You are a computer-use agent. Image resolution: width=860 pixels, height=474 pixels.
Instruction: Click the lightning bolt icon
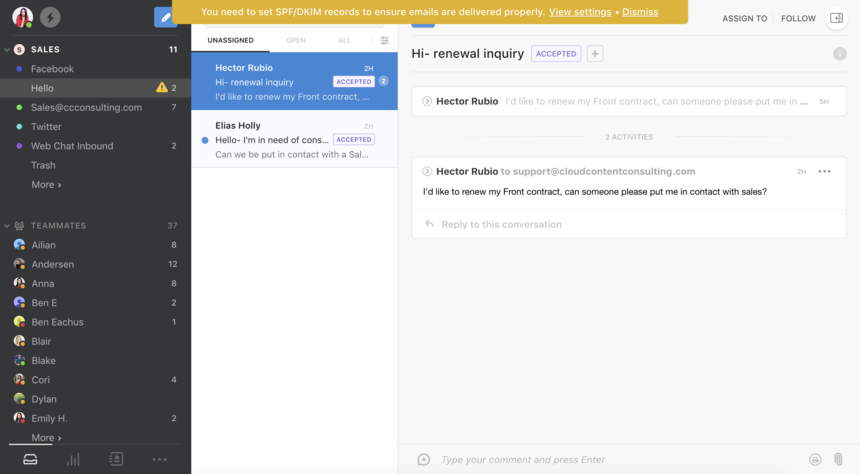tap(50, 18)
